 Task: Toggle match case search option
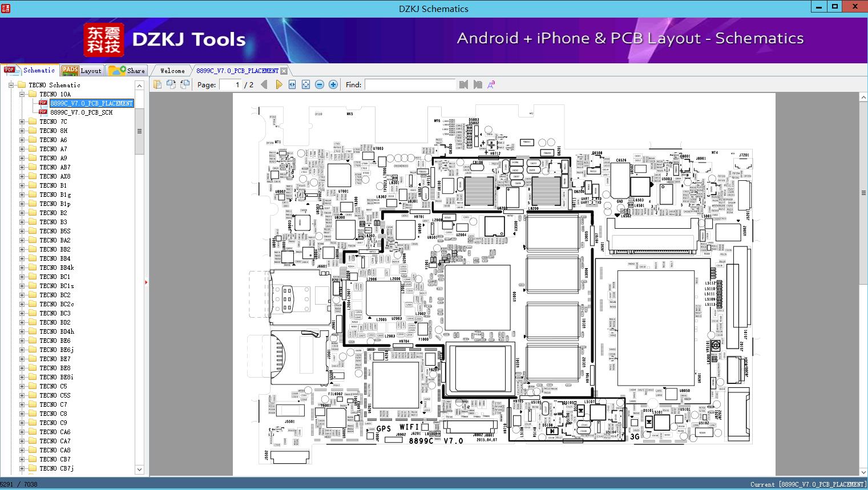(x=491, y=84)
